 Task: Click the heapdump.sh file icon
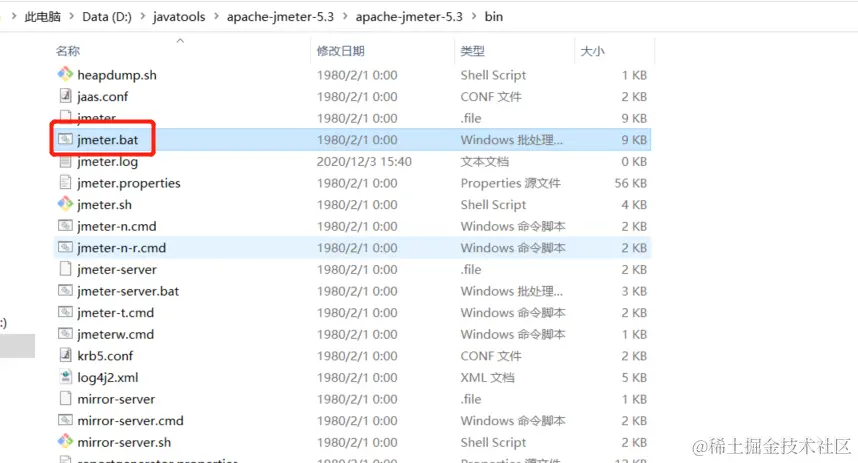tap(65, 74)
